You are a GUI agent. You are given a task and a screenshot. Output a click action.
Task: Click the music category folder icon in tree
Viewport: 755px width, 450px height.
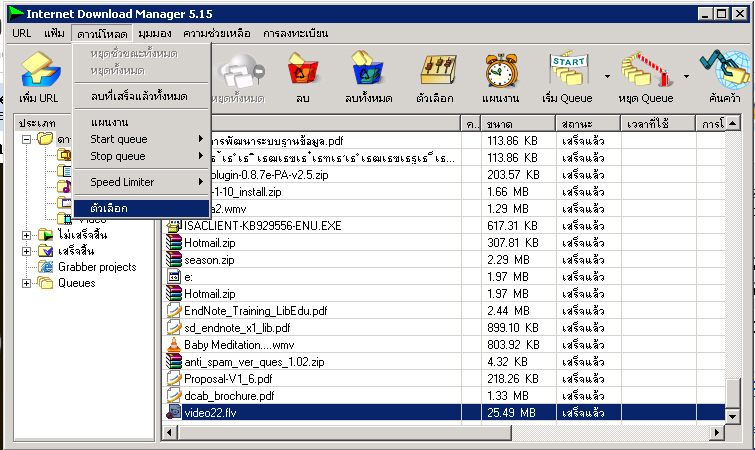point(64,186)
